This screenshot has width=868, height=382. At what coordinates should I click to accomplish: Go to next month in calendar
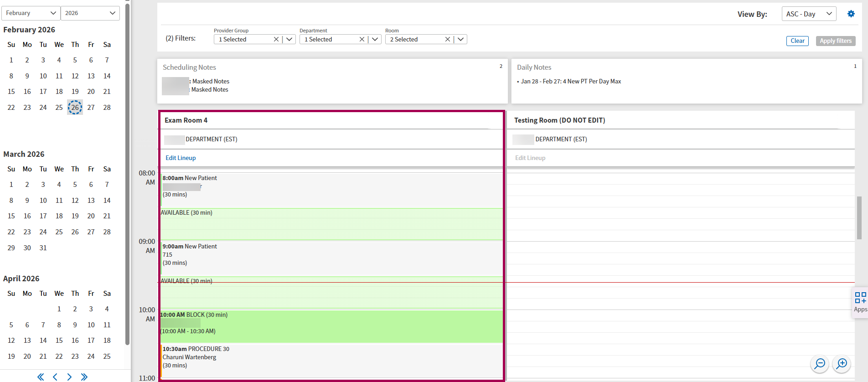(69, 377)
